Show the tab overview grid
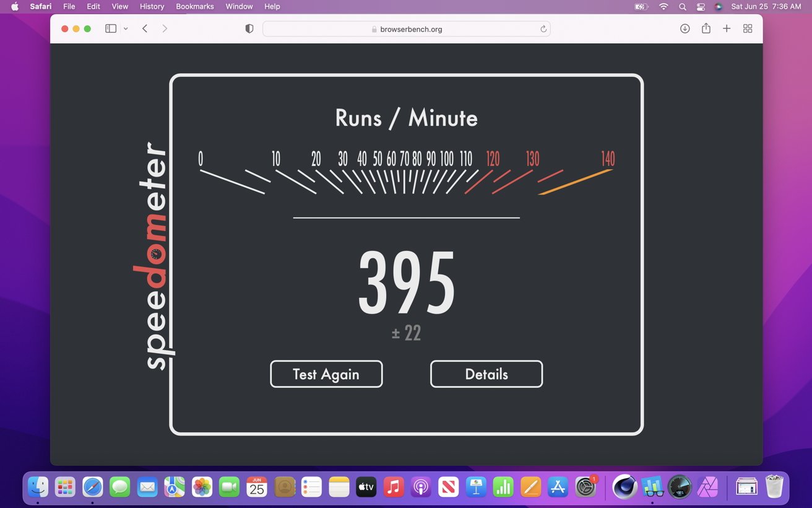 click(x=748, y=28)
